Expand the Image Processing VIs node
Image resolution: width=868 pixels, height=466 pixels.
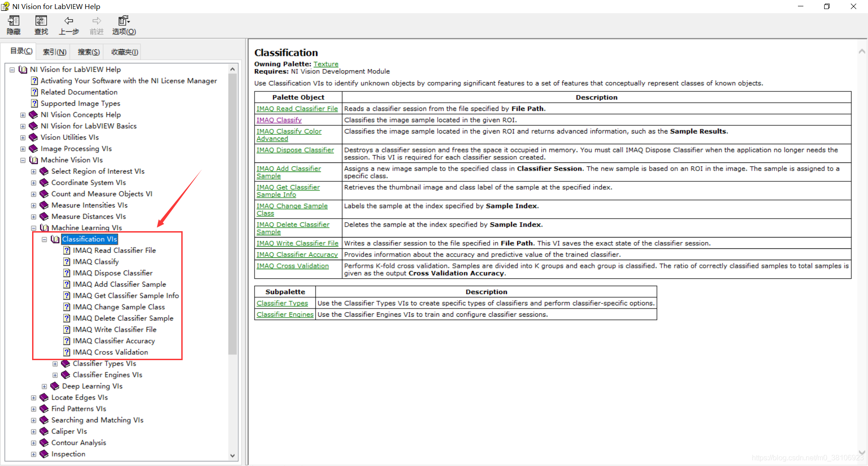[23, 149]
